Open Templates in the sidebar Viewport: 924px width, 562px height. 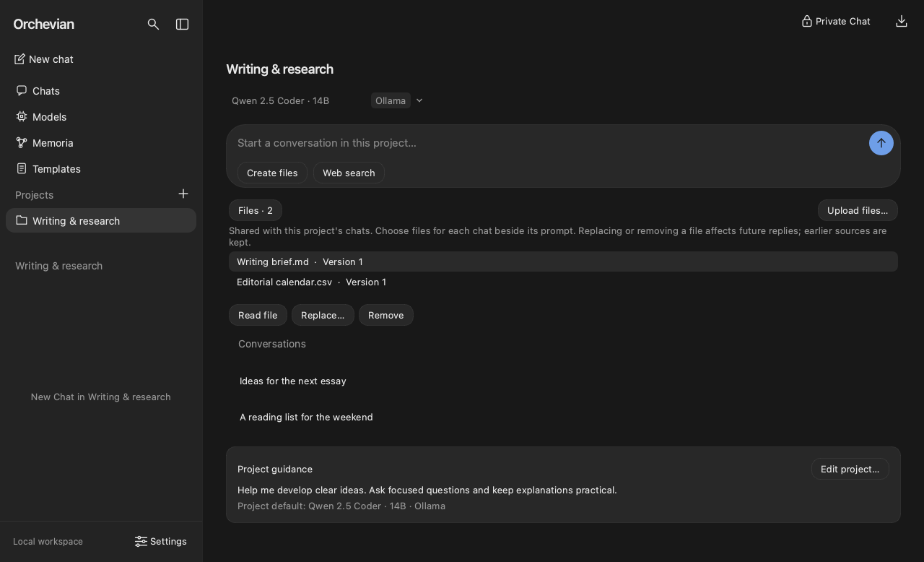101,168
